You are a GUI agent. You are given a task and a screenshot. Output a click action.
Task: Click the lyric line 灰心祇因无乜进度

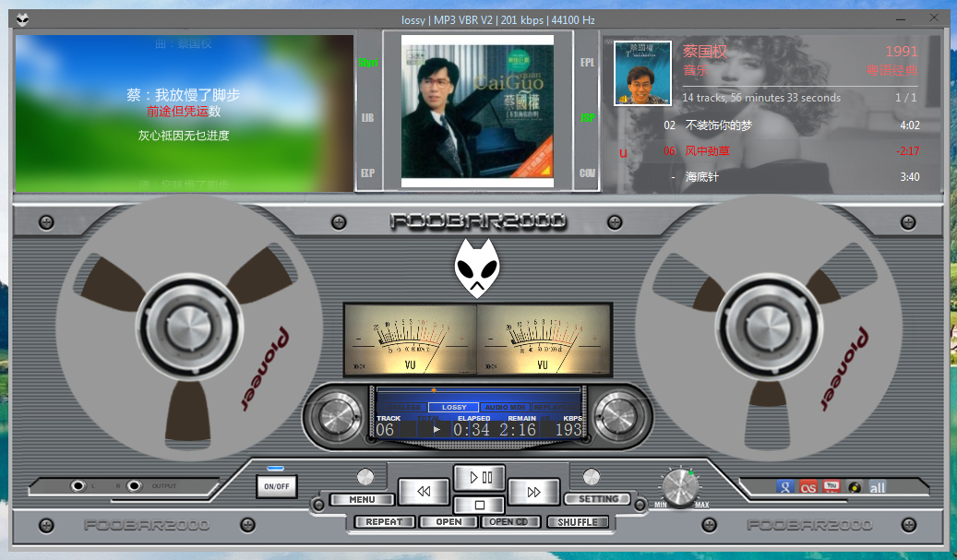(x=184, y=136)
